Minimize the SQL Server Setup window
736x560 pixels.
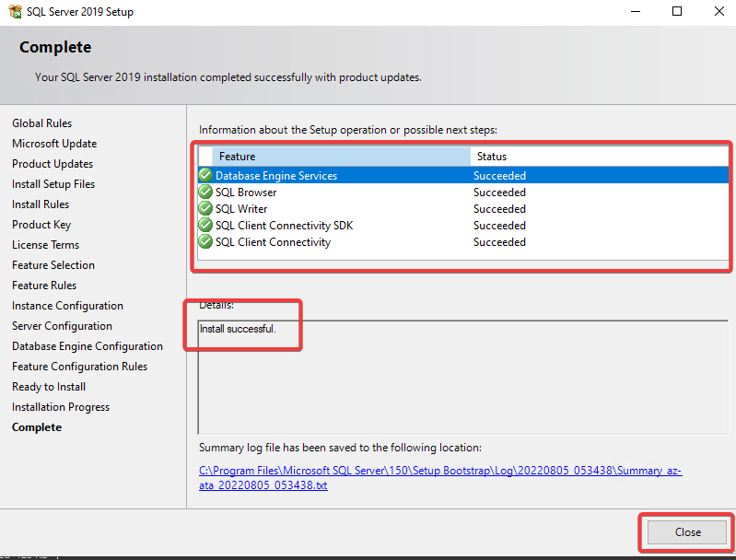tap(636, 11)
